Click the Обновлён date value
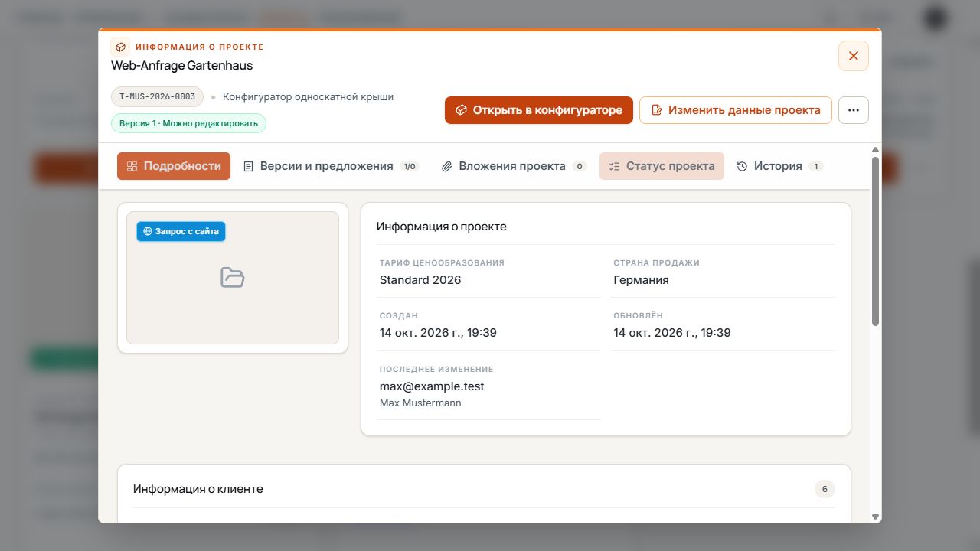 pos(672,333)
